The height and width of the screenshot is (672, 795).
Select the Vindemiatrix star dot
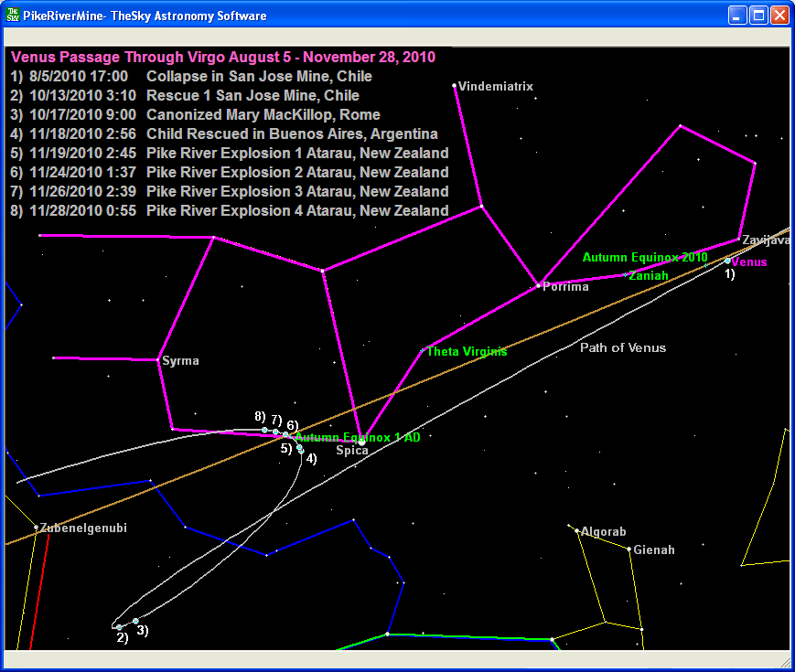(x=455, y=86)
